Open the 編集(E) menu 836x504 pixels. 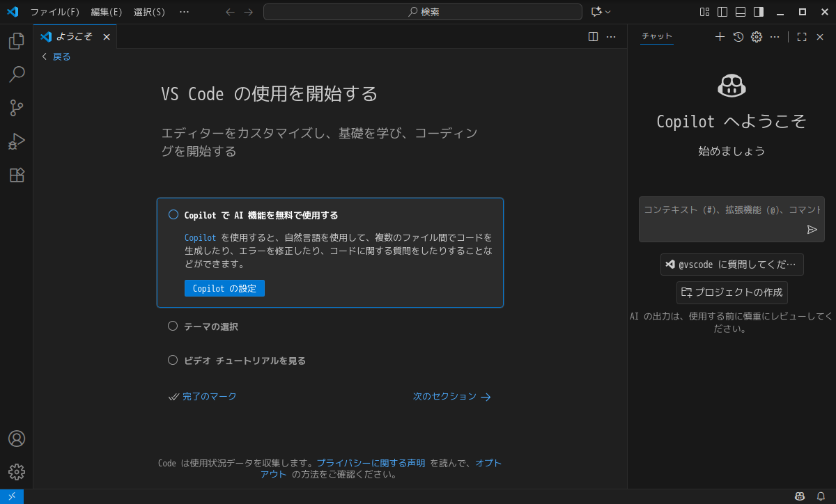107,12
